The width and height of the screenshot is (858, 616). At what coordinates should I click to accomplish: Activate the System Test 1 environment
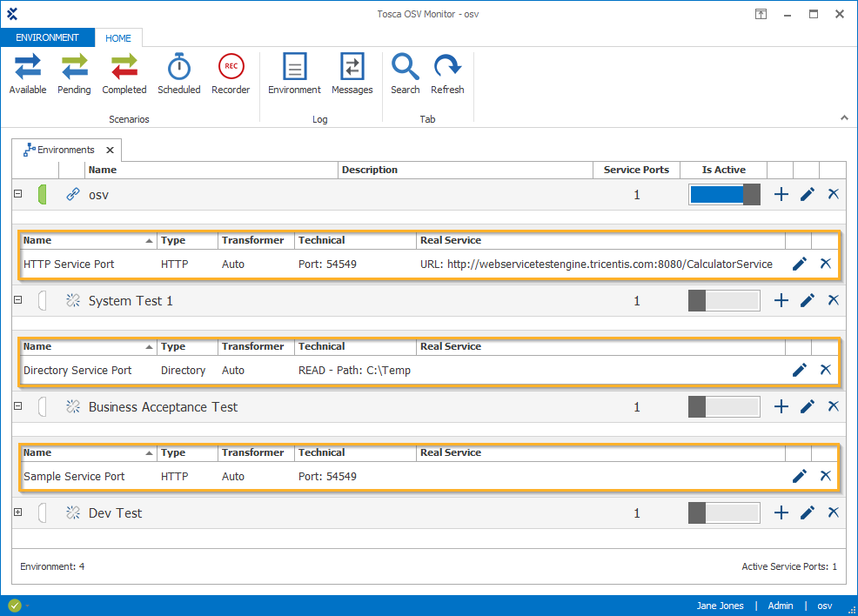coord(724,301)
